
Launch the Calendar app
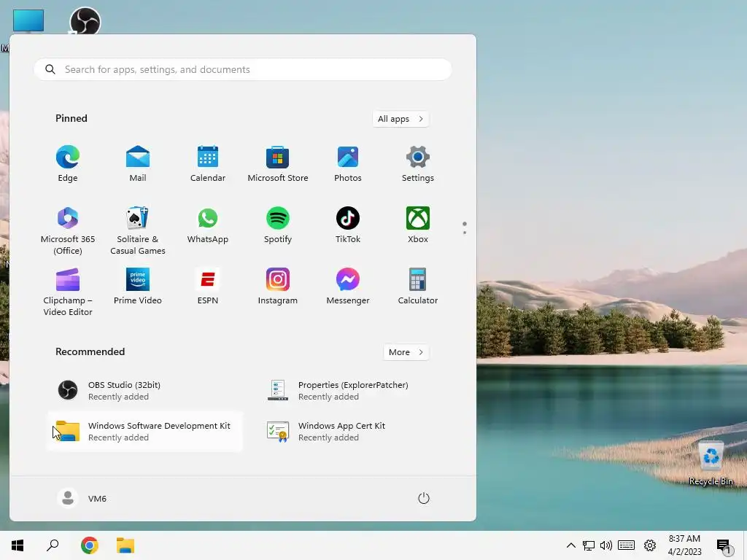pos(208,164)
